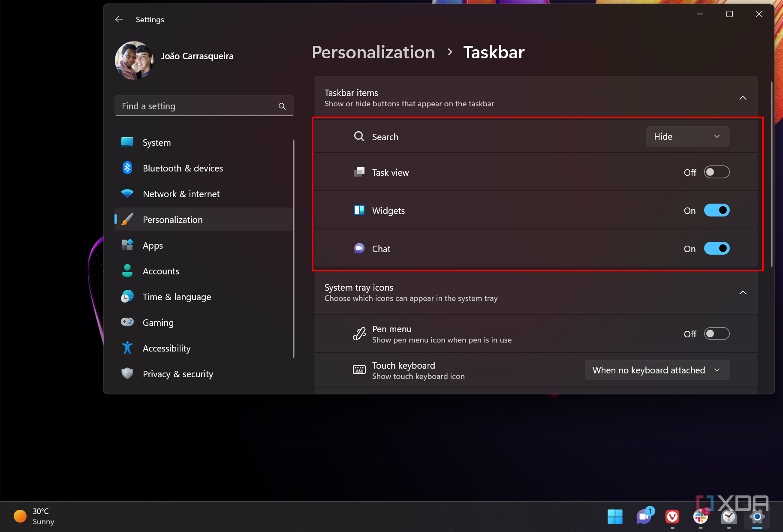Click the back arrow at top left

[119, 19]
